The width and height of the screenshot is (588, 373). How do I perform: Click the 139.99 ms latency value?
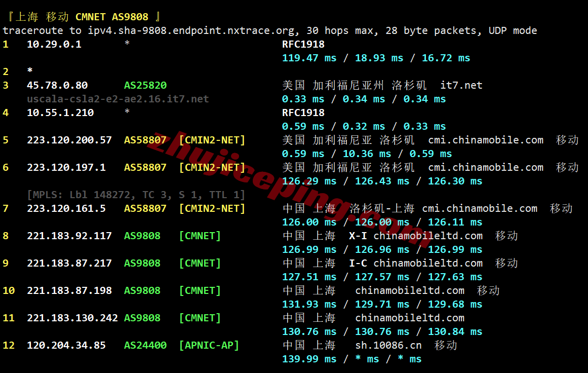point(309,359)
